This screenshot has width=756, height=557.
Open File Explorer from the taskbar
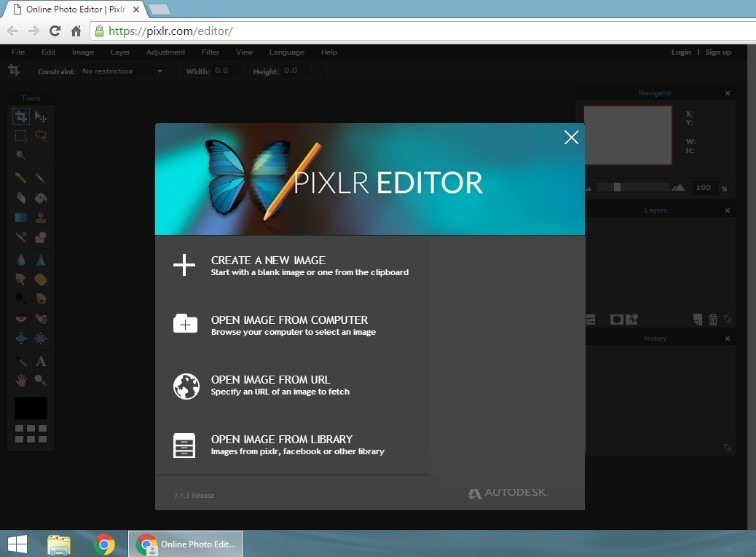click(59, 544)
